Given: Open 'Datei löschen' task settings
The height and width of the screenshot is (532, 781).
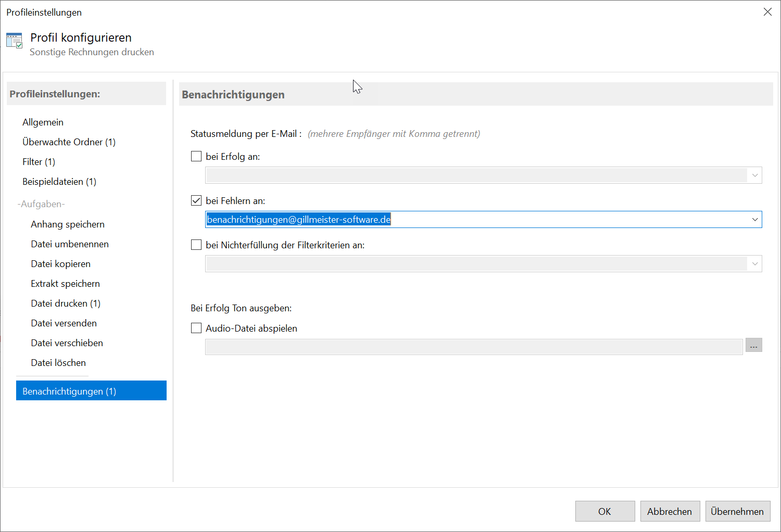Looking at the screenshot, I should (x=58, y=363).
